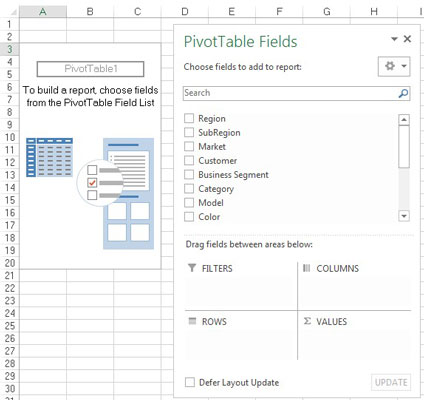Tick the Color field checkbox
This screenshot has height=400, width=424.
point(189,216)
